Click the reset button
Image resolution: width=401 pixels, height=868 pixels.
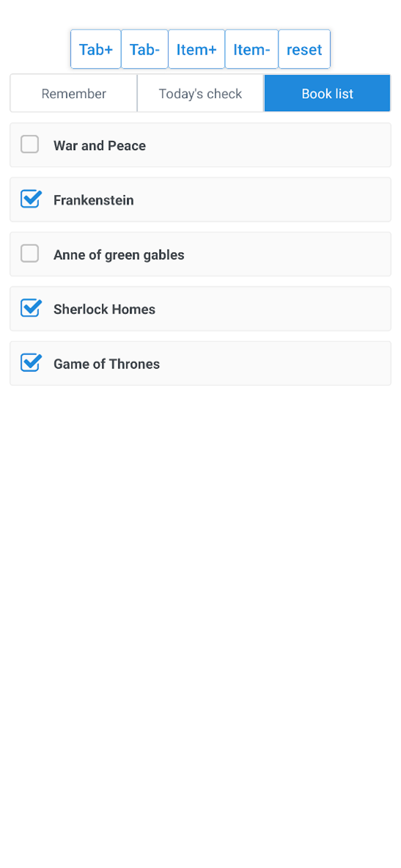(304, 49)
